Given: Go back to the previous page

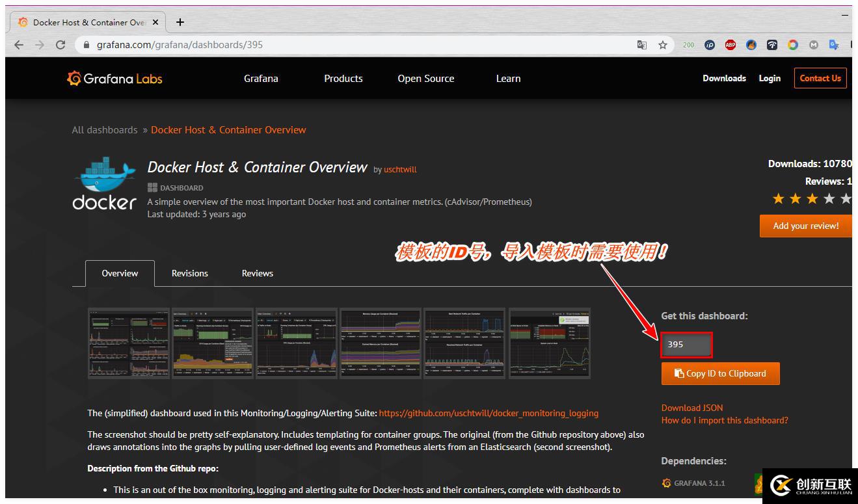Looking at the screenshot, I should coord(19,45).
